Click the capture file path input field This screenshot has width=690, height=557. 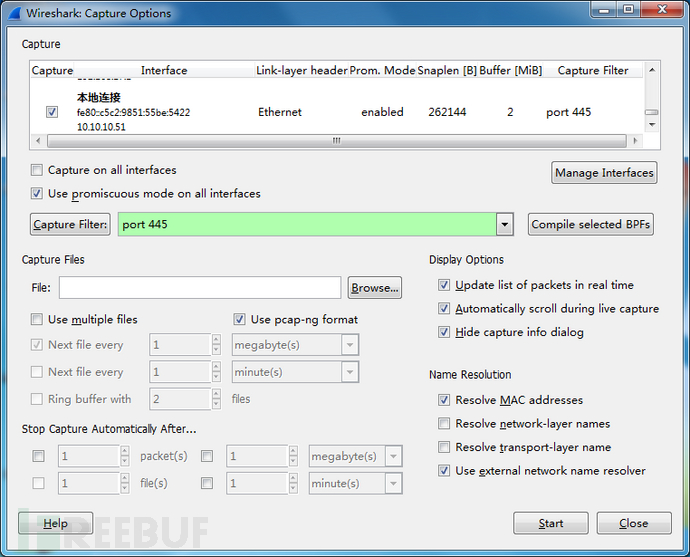coord(200,288)
